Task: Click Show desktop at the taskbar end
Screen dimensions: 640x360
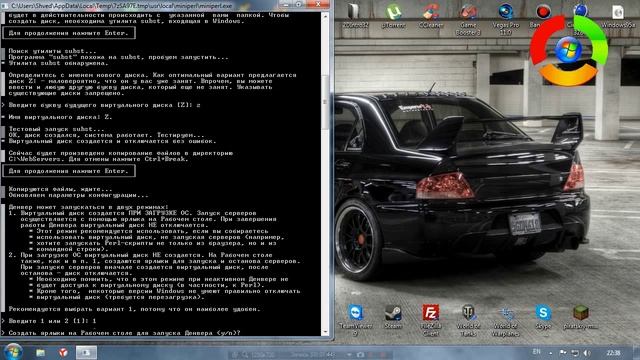Action: (x=637, y=353)
